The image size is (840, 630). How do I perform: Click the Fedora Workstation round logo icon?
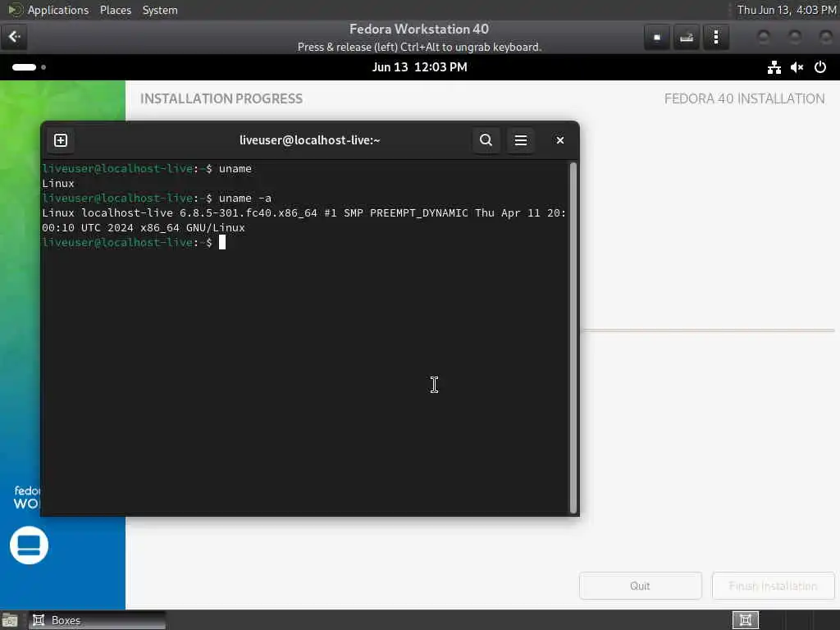[29, 546]
